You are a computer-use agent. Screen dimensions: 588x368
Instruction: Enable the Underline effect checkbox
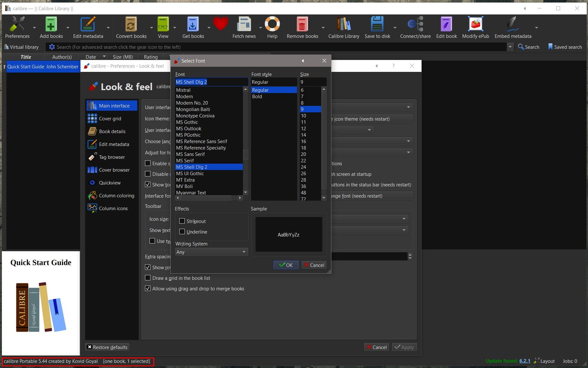tap(182, 232)
